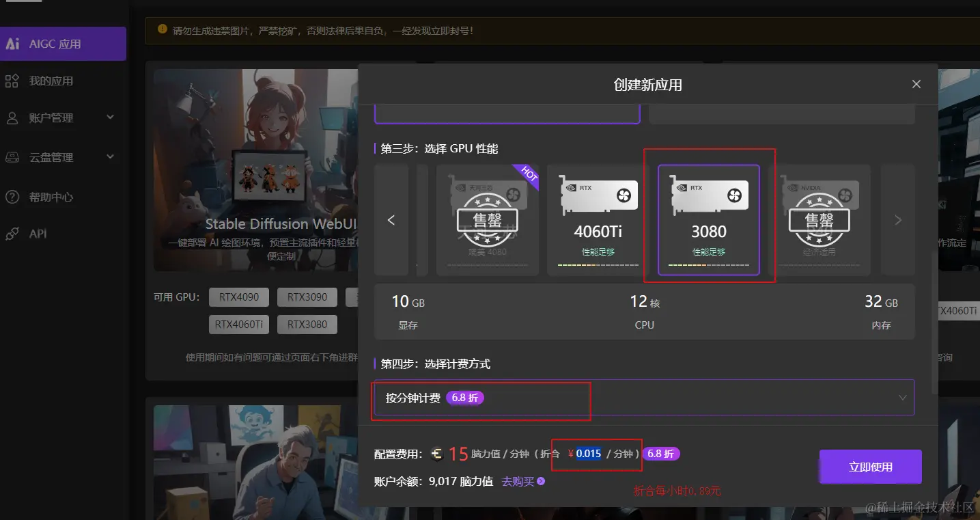Close the 创建新应用 dialog

(x=916, y=84)
